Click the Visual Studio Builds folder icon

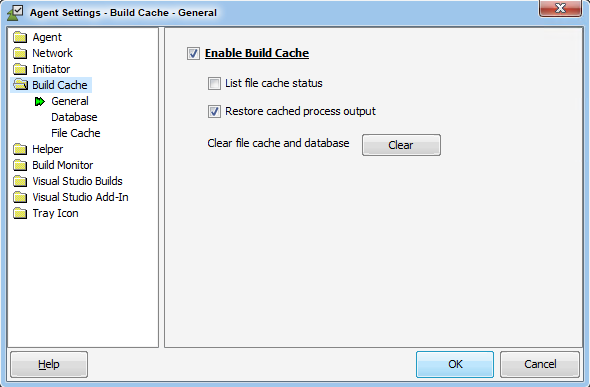tap(20, 181)
